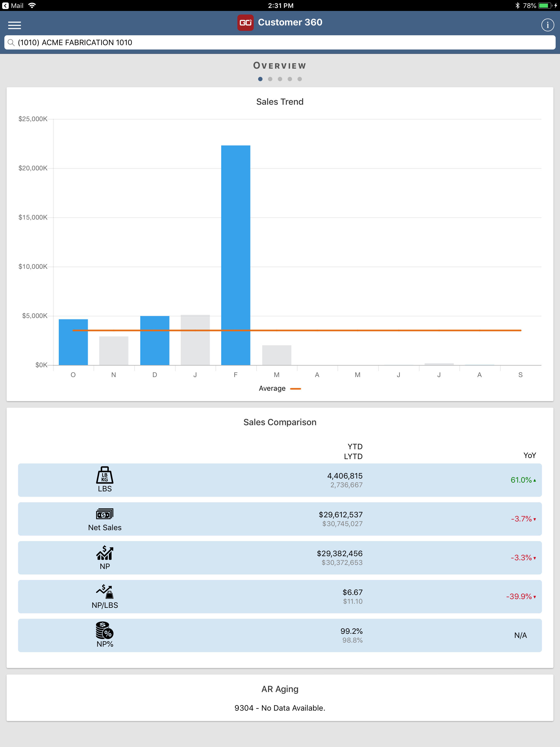
Task: Tap the -3.3% YoY value
Action: click(x=521, y=558)
